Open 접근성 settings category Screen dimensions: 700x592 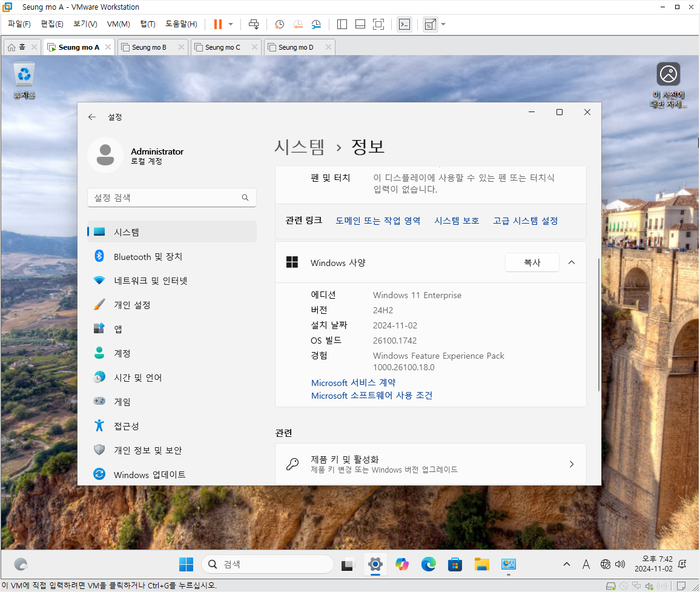pos(172,426)
